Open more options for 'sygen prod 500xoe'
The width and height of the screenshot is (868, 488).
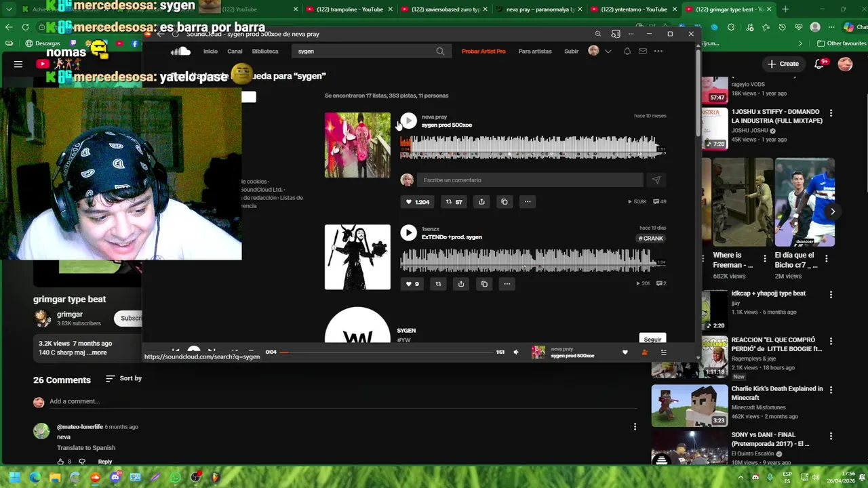528,202
